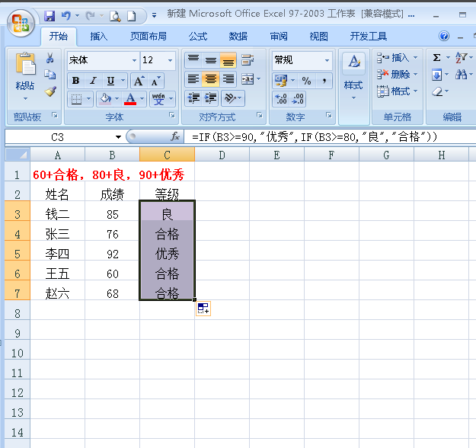
Task: Decrease the indent
Action: pyautogui.click(x=193, y=98)
